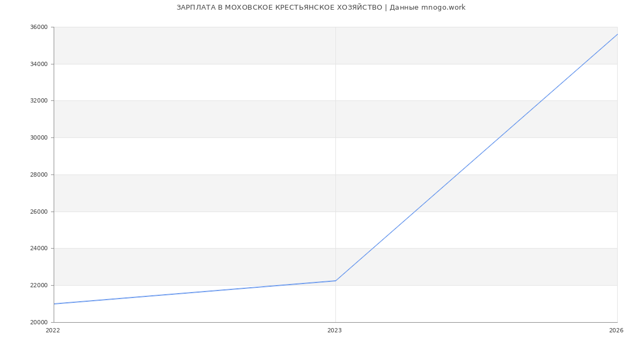Click the midpoint of the 2022–2023 line segment
644x349 pixels.
coord(195,293)
